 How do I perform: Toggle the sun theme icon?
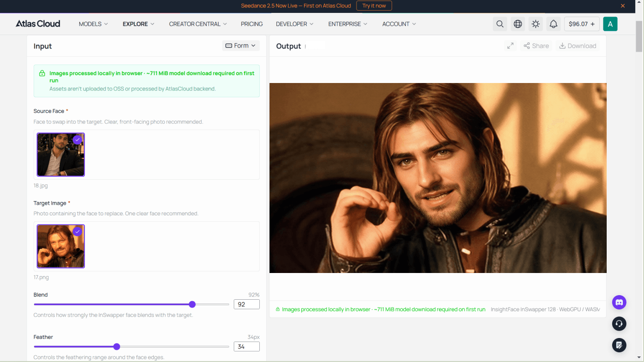[536, 24]
